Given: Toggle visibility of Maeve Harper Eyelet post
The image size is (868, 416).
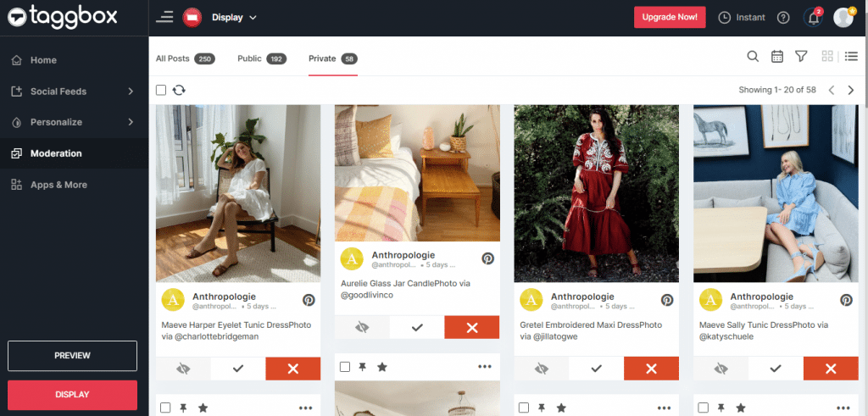Looking at the screenshot, I should [x=182, y=369].
